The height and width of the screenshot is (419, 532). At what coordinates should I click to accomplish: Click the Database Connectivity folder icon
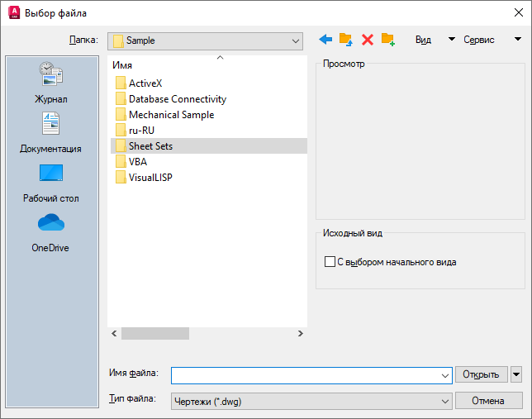tap(121, 98)
